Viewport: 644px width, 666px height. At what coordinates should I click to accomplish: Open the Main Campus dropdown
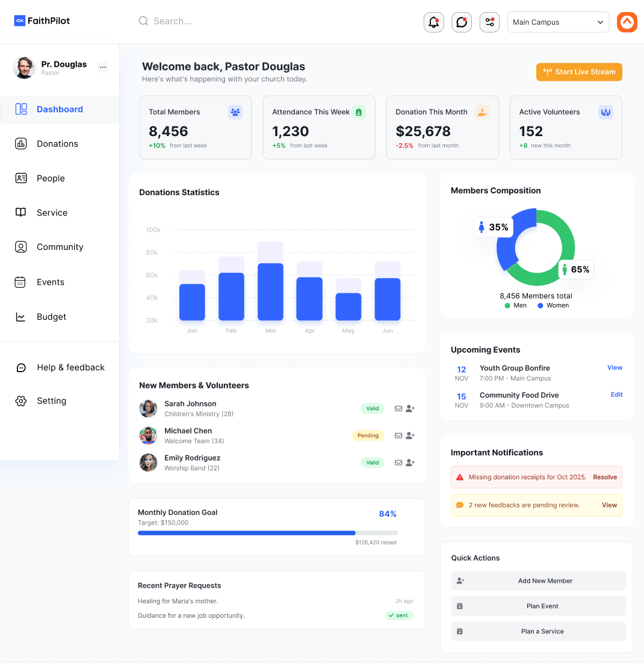pos(559,22)
